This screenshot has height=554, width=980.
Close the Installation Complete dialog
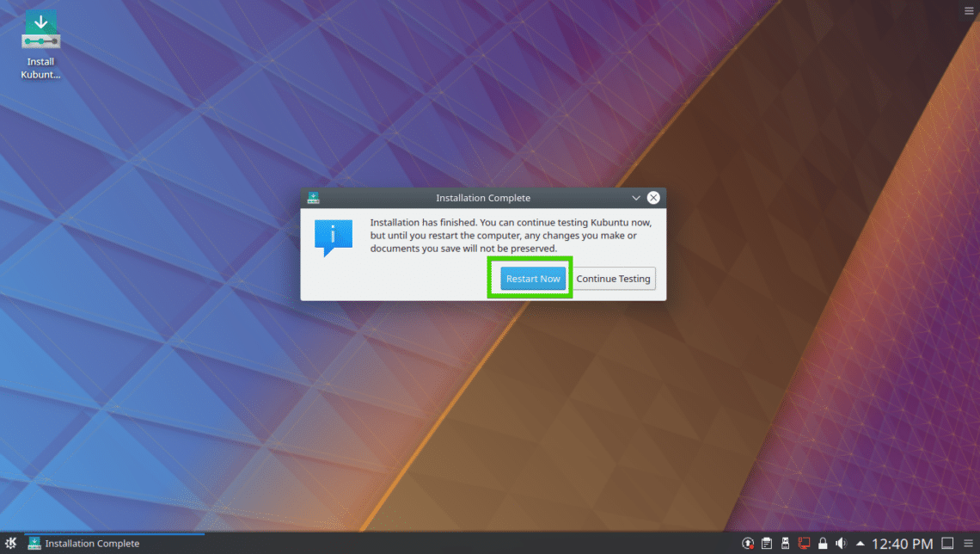pos(653,198)
